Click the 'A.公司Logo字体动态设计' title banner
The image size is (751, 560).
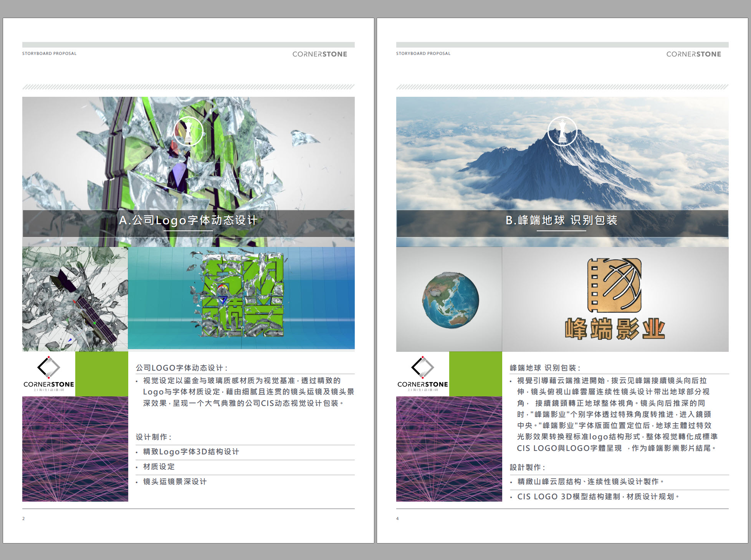[x=188, y=220]
